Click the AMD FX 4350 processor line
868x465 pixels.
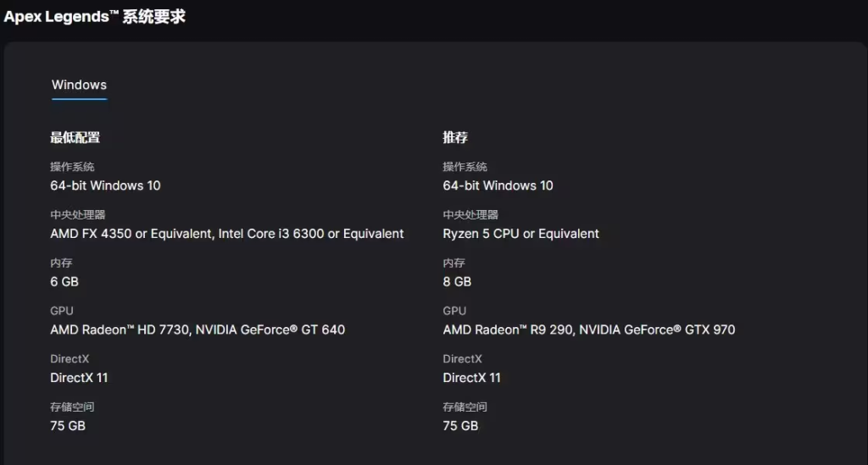click(227, 234)
